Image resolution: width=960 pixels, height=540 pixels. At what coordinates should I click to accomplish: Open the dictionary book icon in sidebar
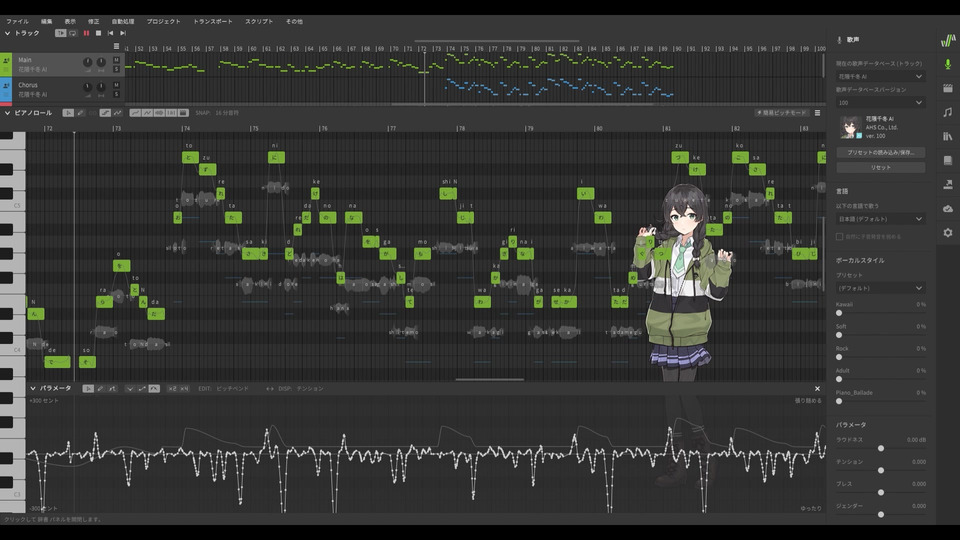point(948,160)
